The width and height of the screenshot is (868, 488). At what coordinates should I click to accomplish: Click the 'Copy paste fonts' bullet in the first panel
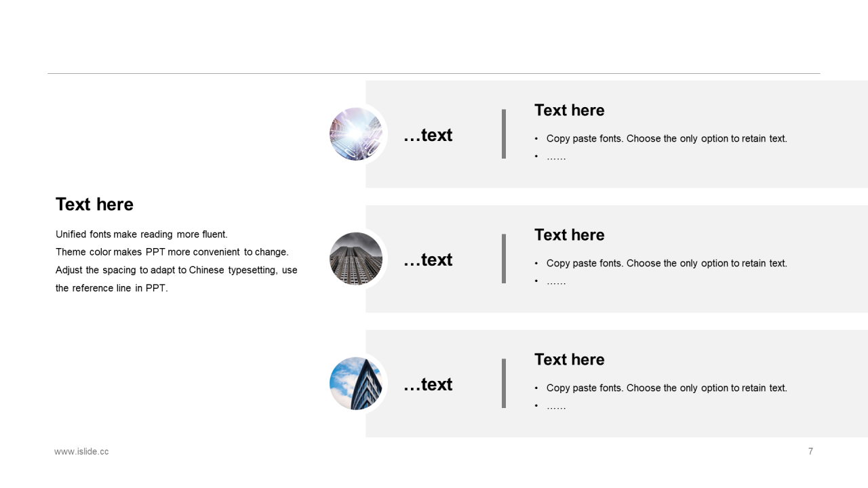pos(667,139)
